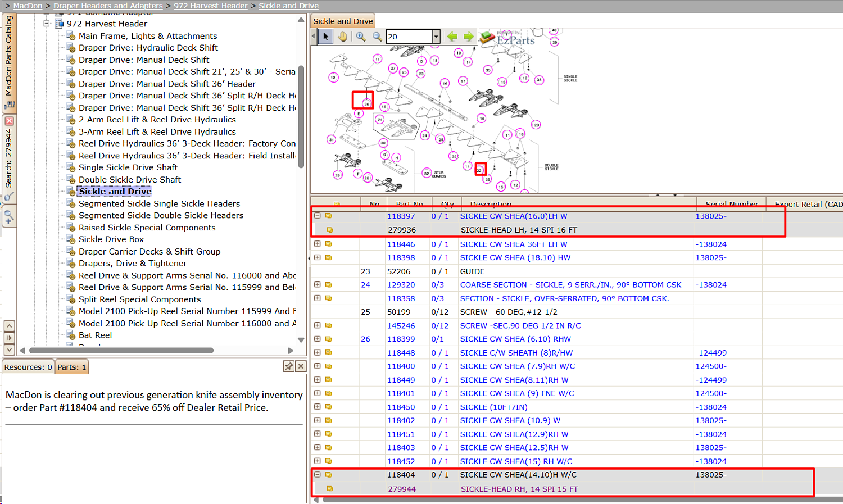Viewport: 843px width, 504px height.
Task: Click the tree horizontal scrollbar thumb
Action: coord(121,351)
